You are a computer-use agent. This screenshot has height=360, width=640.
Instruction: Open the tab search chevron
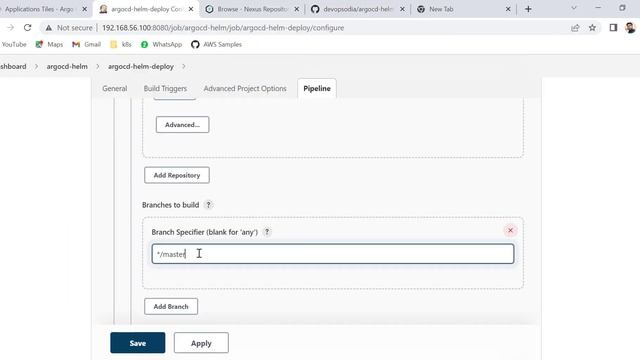pyautogui.click(x=574, y=8)
